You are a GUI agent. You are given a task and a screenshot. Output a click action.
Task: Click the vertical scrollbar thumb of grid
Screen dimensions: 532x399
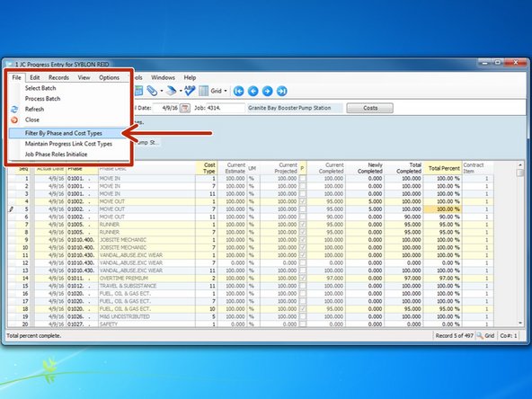click(x=520, y=173)
